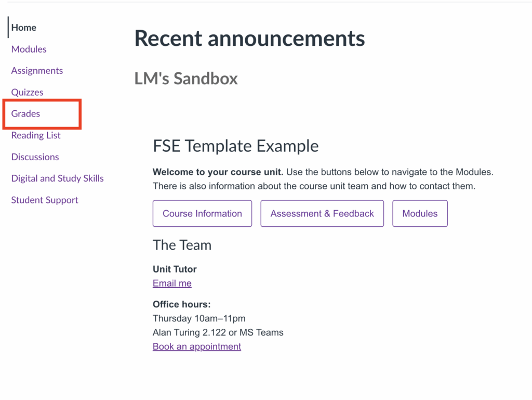
Task: Click the Unit Tutor label
Action: coord(175,269)
